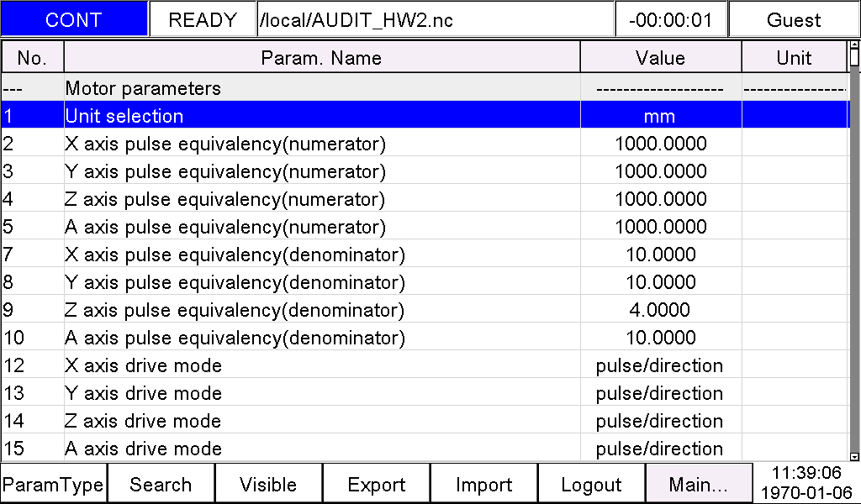Select Y axis pulse equivalency(denominator) row
Image resolution: width=861 pixels, height=504 pixels.
point(425,281)
